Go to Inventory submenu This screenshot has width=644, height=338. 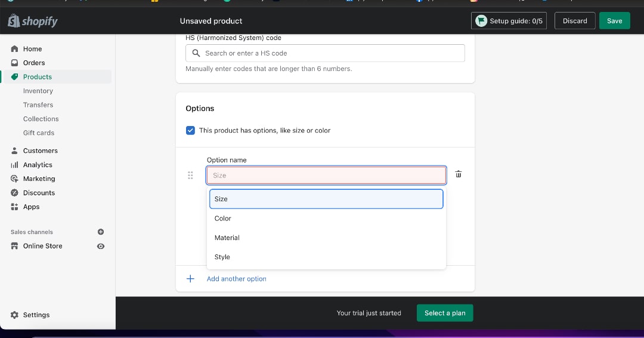(38, 91)
